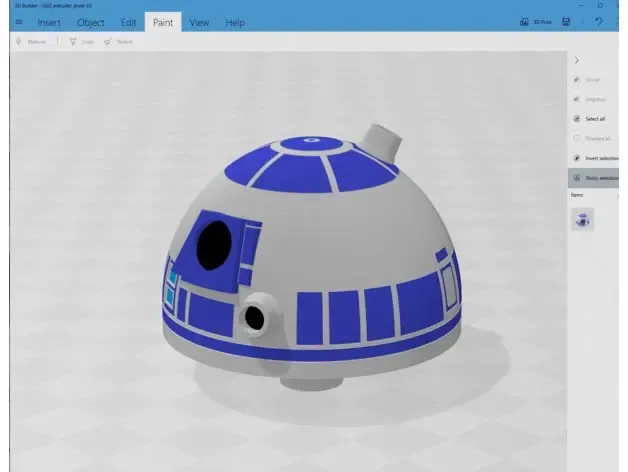
Task: Save the model with the save icon
Action: [x=566, y=22]
